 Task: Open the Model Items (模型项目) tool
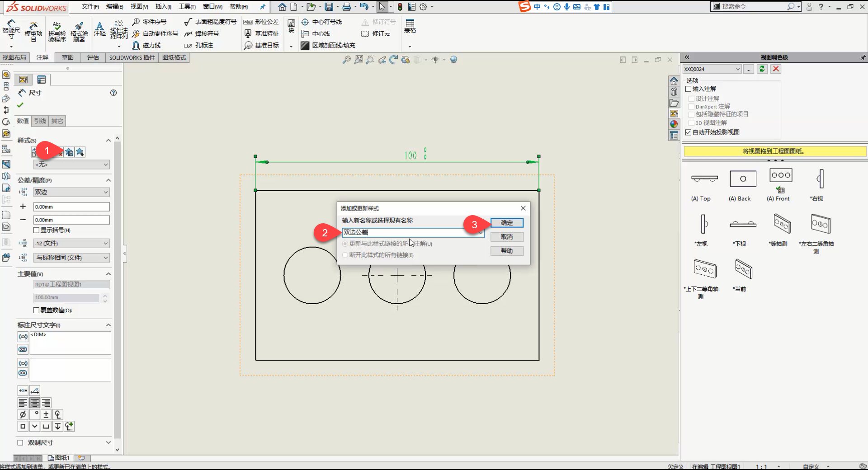point(33,31)
